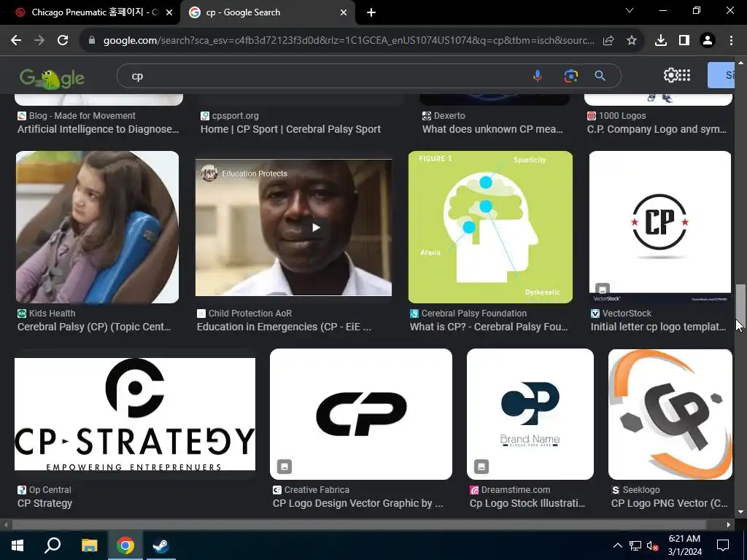
Task: Open Steam from the taskbar
Action: tap(160, 545)
